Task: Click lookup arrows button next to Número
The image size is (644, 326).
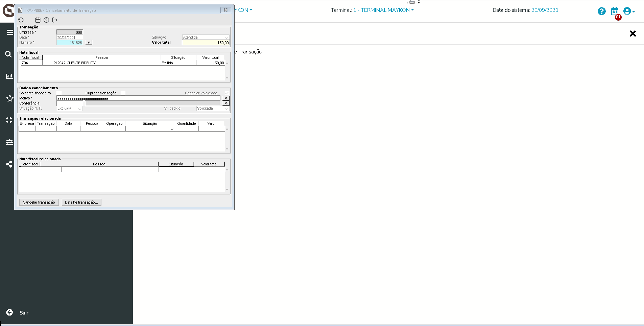Action: [89, 42]
